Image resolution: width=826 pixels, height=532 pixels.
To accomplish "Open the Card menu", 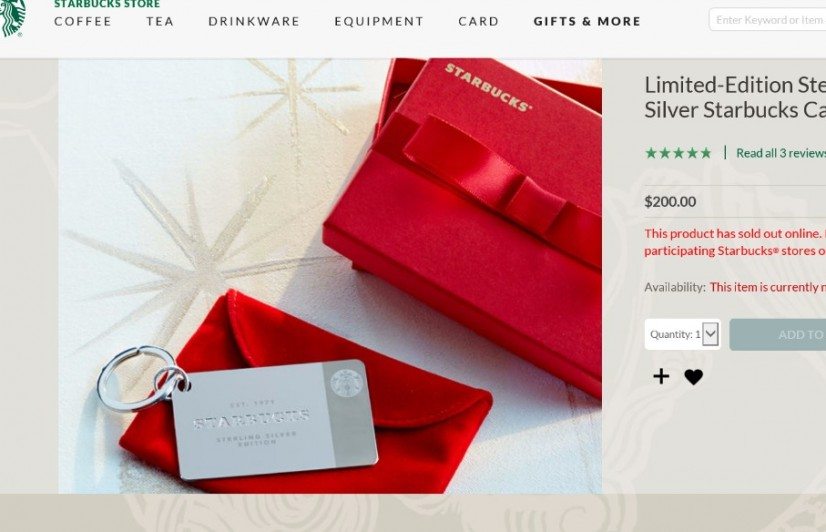I will click(478, 22).
